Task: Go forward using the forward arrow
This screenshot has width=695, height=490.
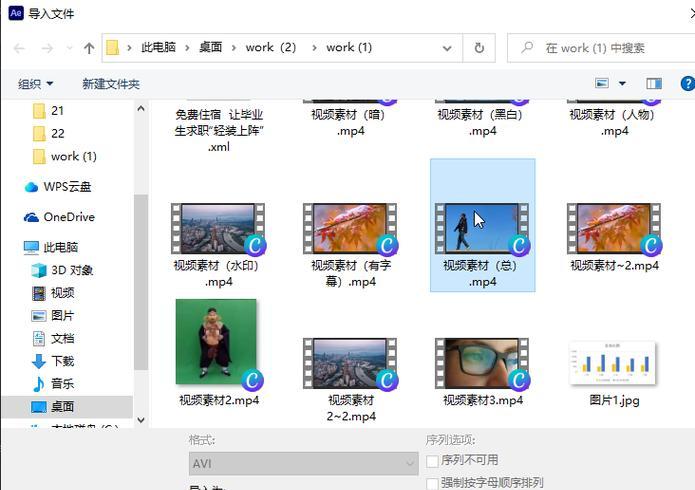Action: coord(47,48)
